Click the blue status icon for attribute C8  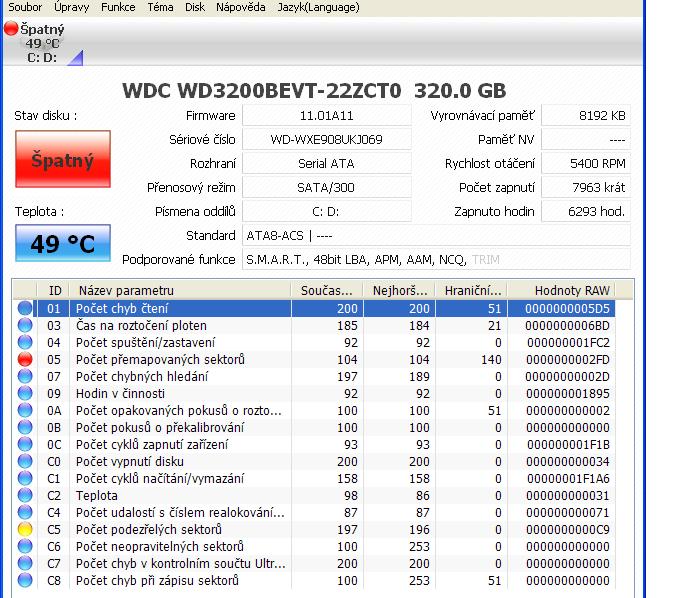pyautogui.click(x=25, y=580)
